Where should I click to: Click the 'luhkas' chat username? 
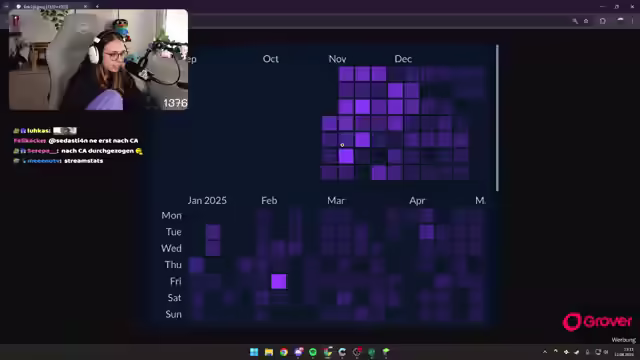tap(39, 131)
